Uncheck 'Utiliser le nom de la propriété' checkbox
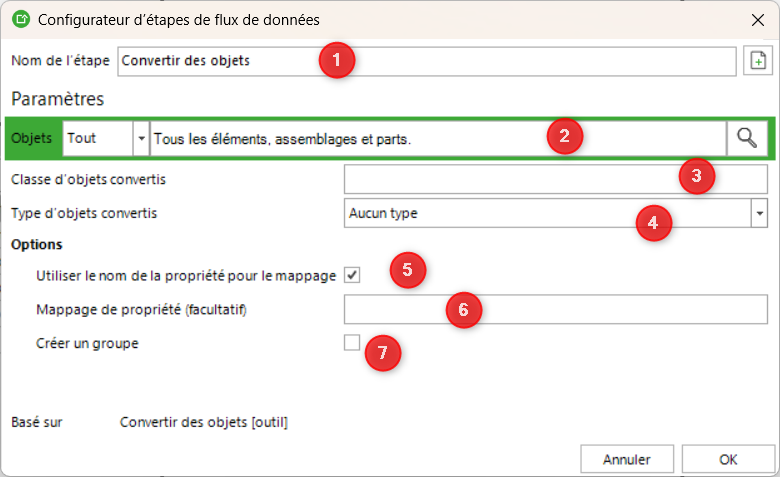780x477 pixels. coord(351,275)
